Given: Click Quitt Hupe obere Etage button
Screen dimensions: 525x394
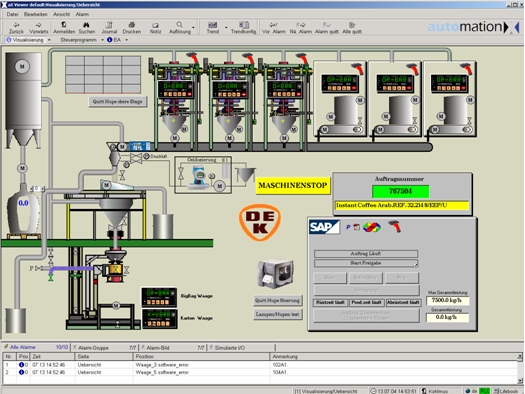Looking at the screenshot, I should (118, 101).
